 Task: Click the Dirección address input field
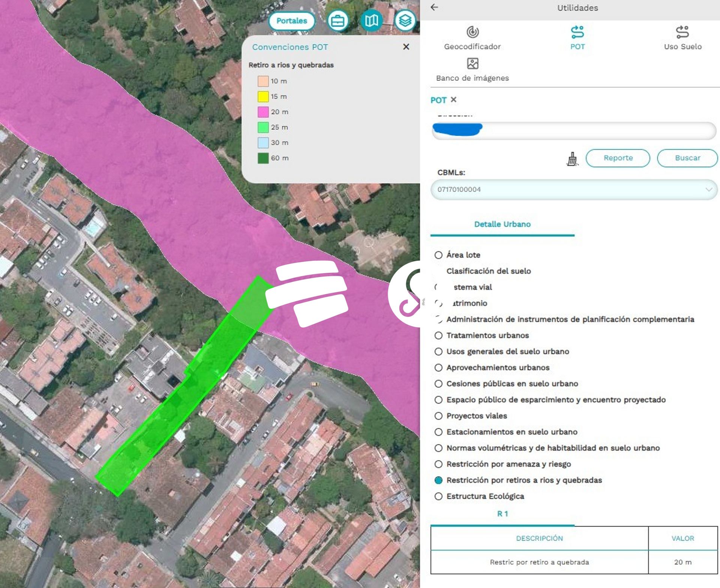point(574,130)
